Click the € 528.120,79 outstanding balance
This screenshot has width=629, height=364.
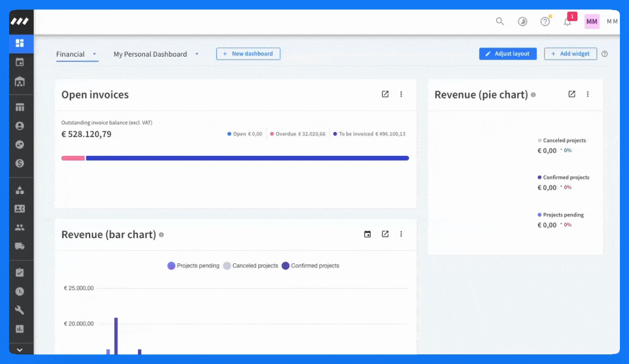click(86, 134)
